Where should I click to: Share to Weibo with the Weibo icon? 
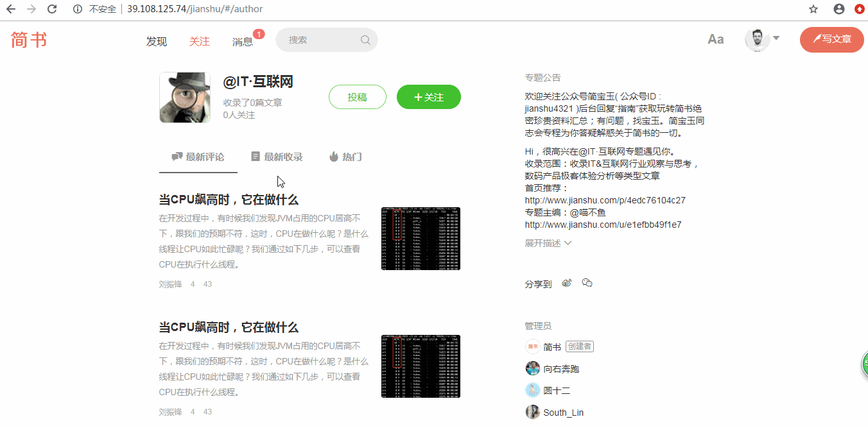coord(567,283)
